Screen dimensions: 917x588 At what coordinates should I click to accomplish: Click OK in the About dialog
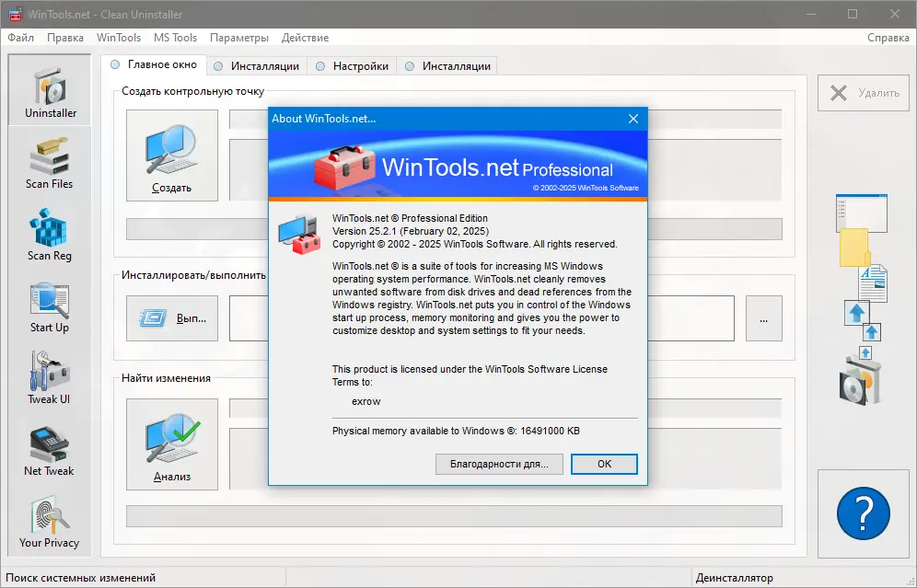604,464
